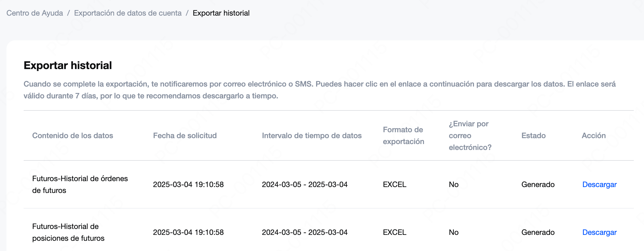The image size is (644, 251).
Task: Select the Futuros-Historial de órdenes de futuros row
Action: tap(329, 184)
